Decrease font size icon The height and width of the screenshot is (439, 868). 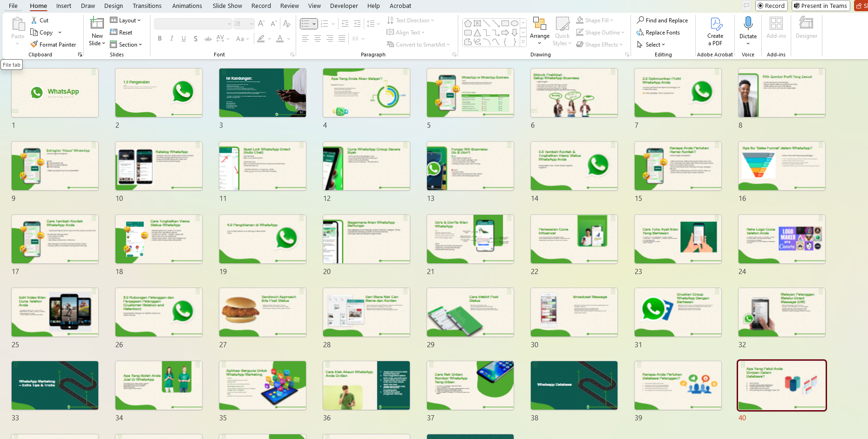[x=273, y=23]
